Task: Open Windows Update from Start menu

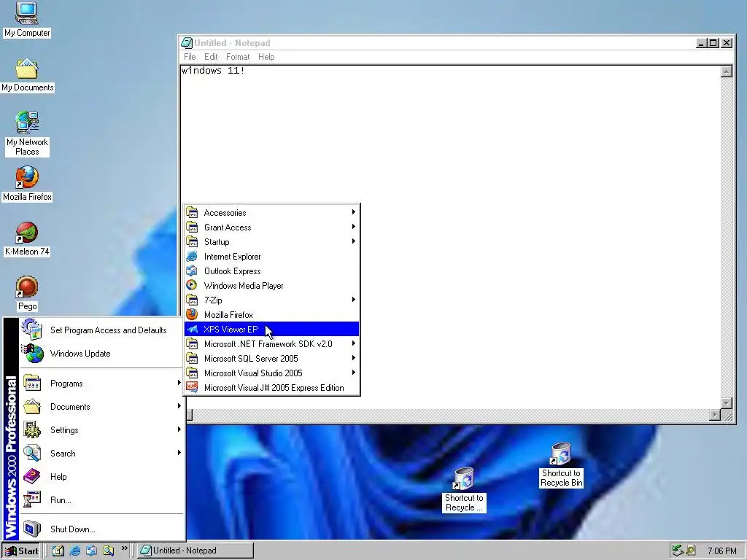Action: click(101, 354)
